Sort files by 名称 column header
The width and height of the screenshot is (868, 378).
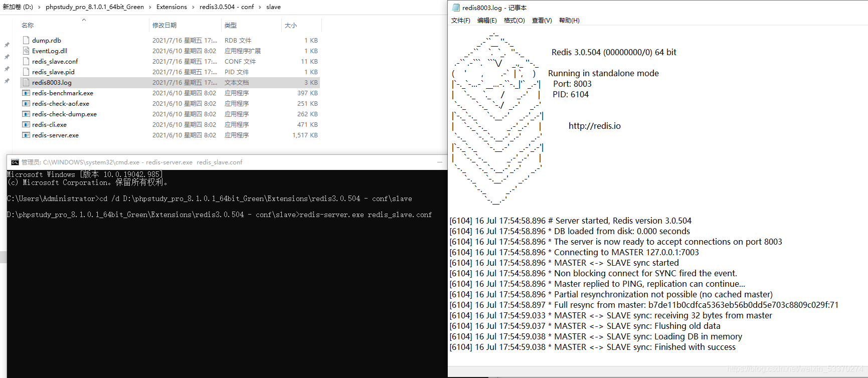28,26
